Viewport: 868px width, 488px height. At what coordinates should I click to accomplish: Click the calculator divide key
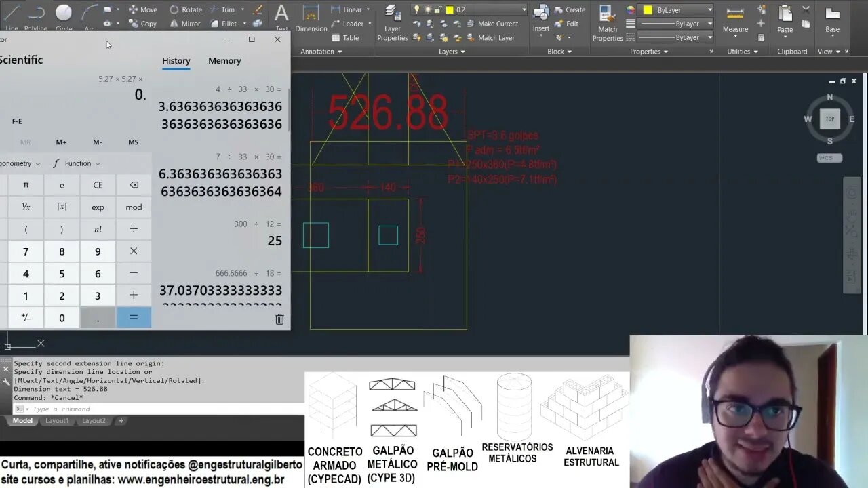click(134, 229)
